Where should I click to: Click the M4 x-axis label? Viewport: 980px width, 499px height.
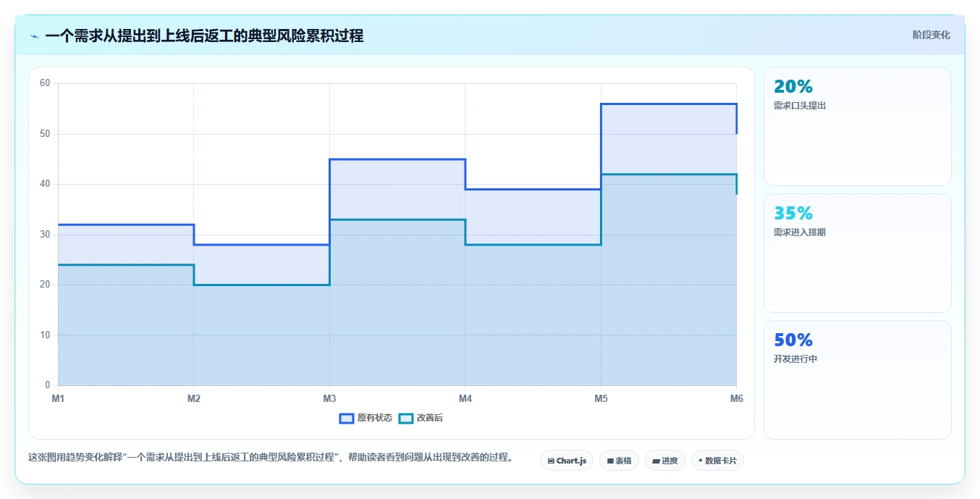tap(465, 398)
